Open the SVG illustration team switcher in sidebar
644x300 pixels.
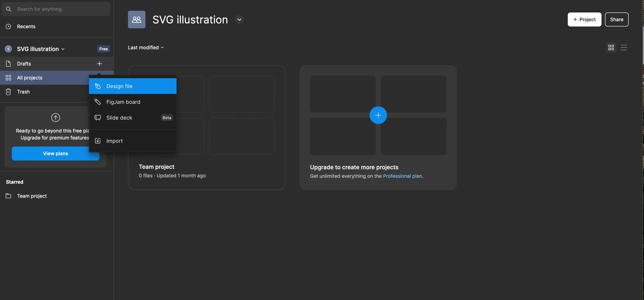[41, 49]
